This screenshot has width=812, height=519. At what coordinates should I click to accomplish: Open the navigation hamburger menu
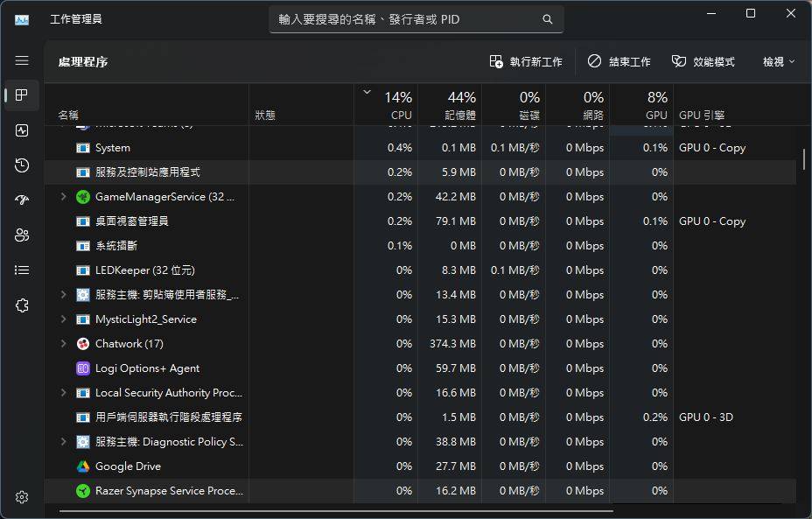(22, 60)
